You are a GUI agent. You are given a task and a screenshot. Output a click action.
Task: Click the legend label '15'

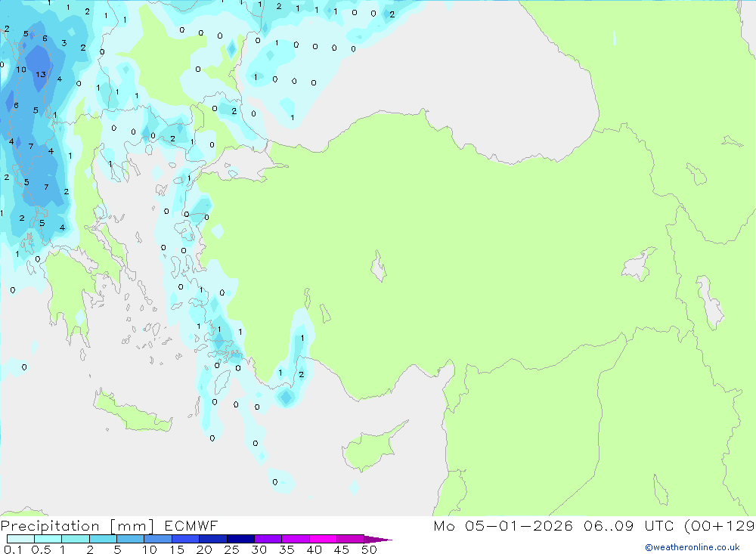176,549
